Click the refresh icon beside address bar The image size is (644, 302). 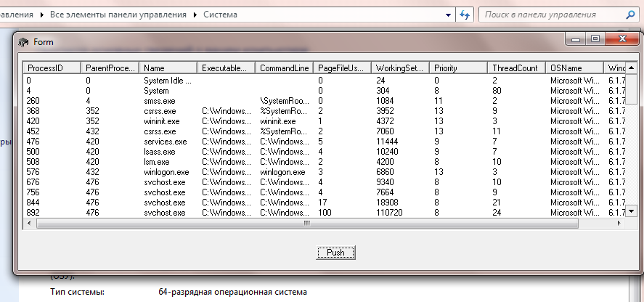pos(465,14)
